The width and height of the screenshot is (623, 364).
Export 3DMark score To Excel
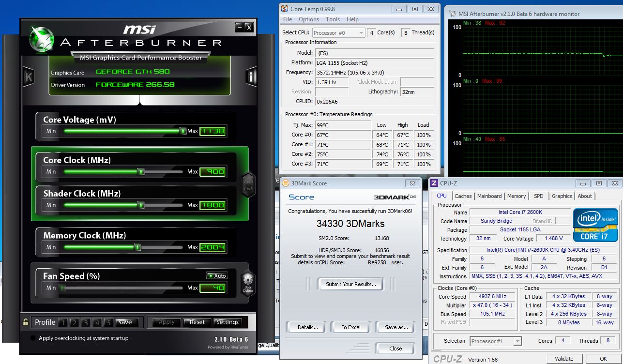pos(351,327)
